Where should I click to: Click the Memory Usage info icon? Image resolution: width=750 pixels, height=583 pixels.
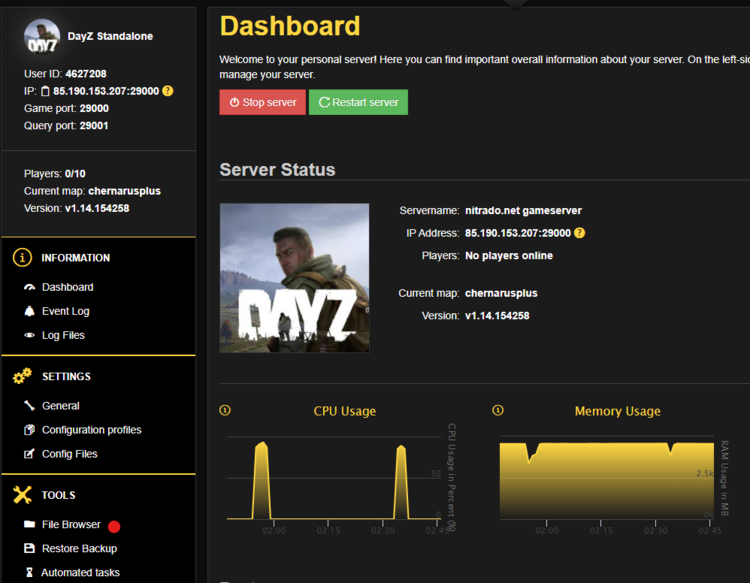click(497, 410)
